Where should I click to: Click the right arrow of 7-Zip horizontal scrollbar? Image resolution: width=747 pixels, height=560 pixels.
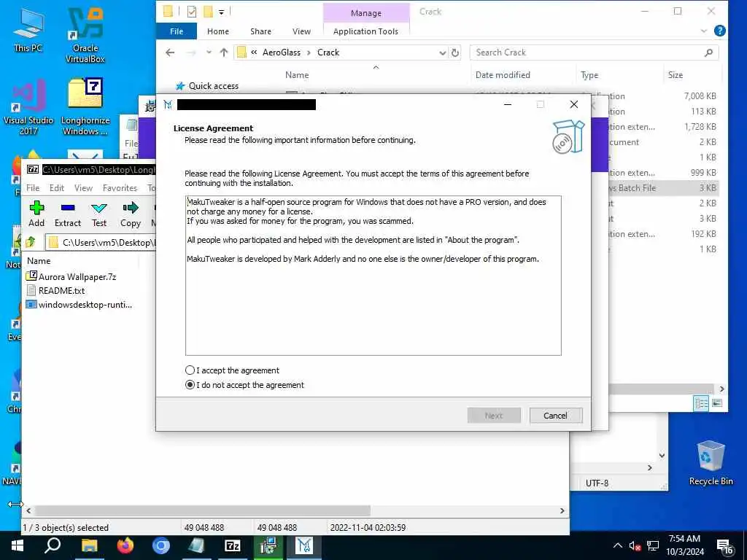click(562, 510)
